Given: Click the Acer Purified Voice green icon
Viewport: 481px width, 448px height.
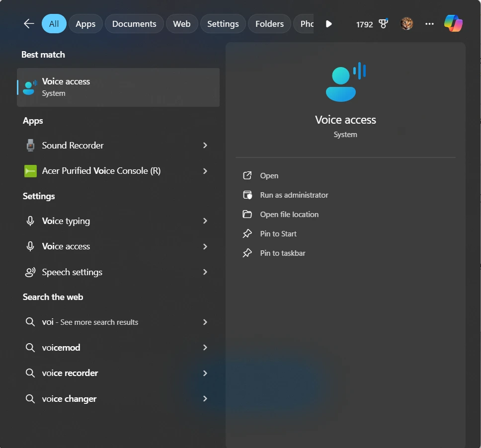Looking at the screenshot, I should coord(30,171).
